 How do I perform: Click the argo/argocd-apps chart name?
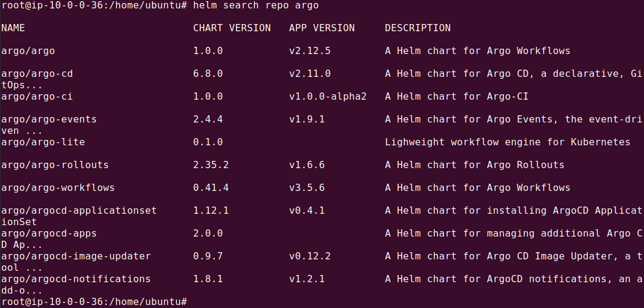click(49, 234)
